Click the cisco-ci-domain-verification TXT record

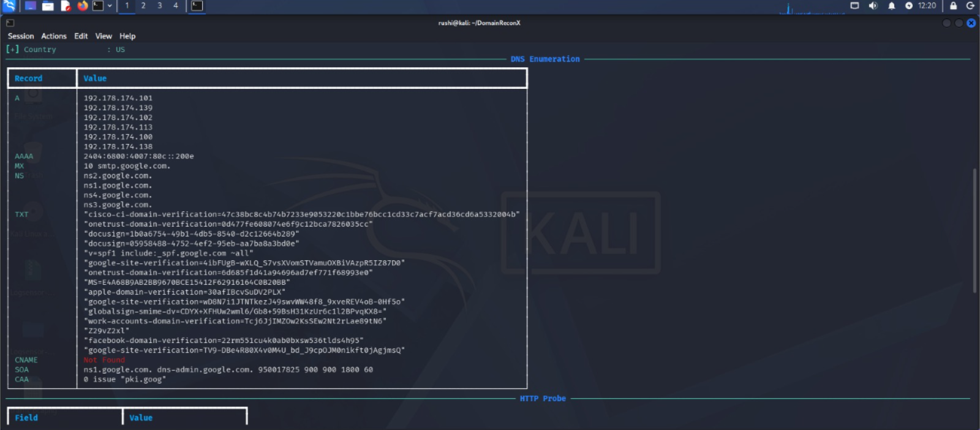pos(301,214)
